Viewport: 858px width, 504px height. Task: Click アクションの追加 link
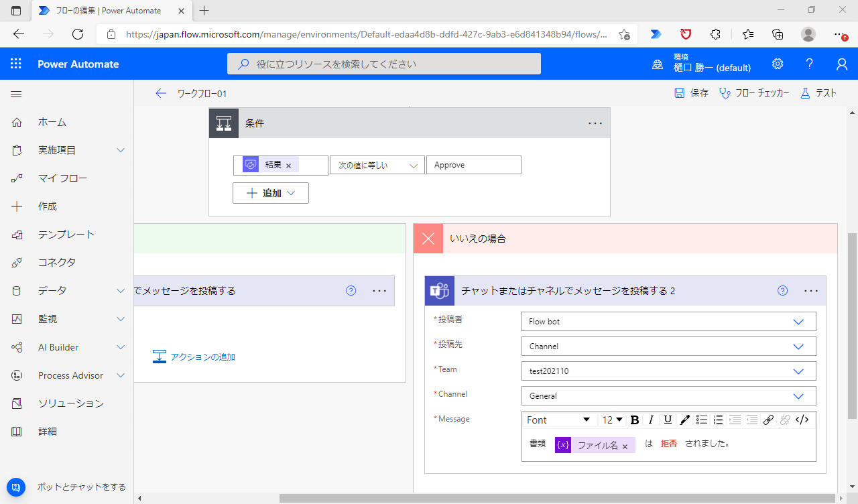coord(194,357)
